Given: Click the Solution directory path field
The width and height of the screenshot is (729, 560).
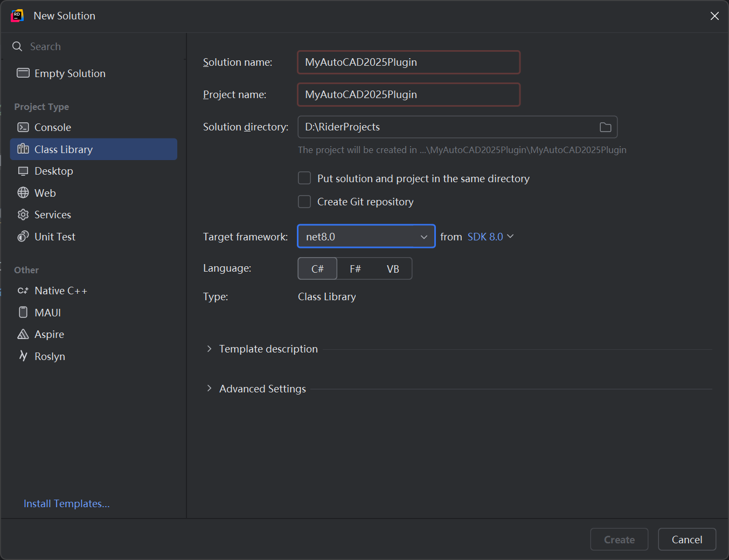Looking at the screenshot, I should (x=457, y=127).
